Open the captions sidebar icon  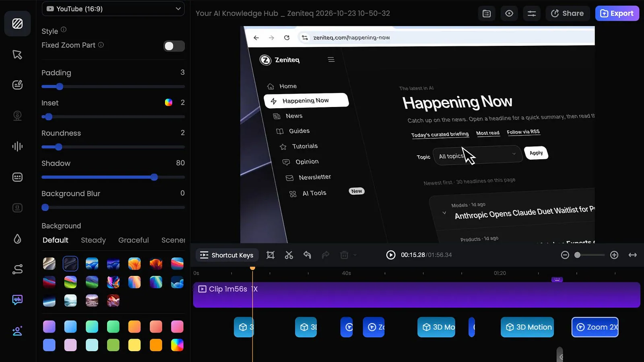(x=17, y=177)
